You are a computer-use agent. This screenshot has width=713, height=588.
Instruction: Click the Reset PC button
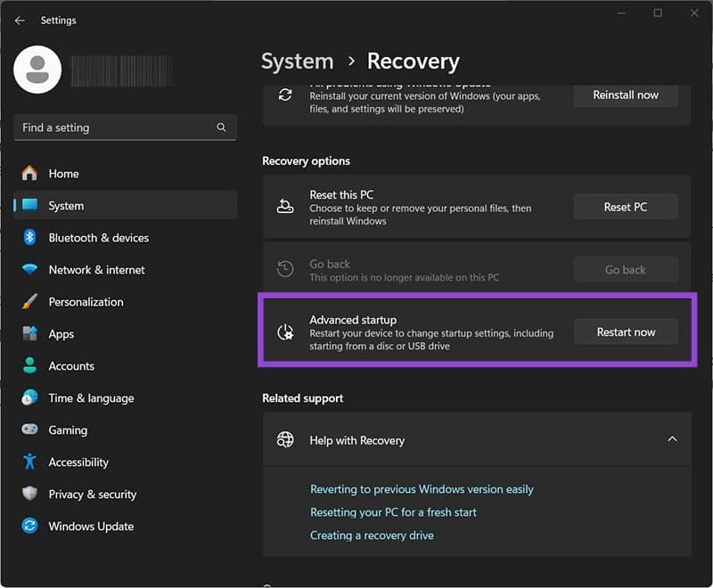click(x=625, y=207)
